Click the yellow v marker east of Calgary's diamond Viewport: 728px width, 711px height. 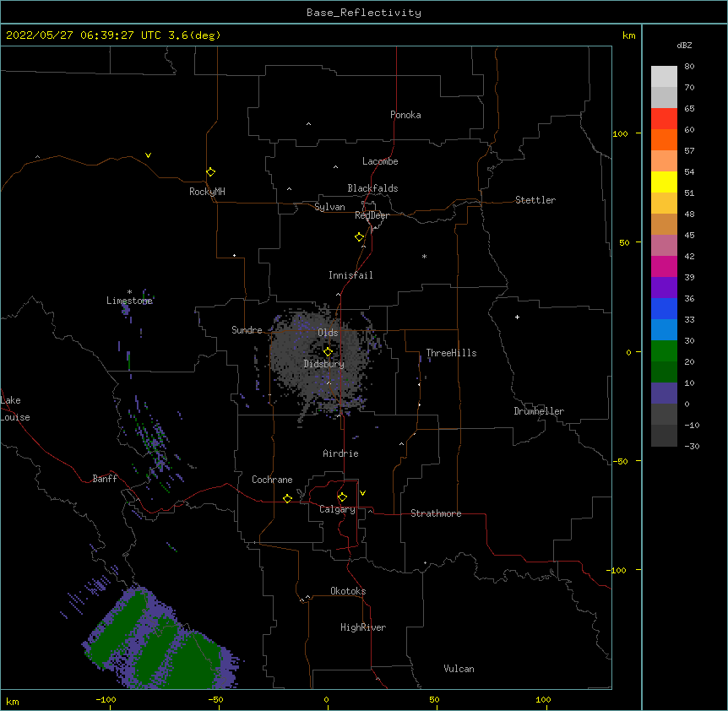362,493
